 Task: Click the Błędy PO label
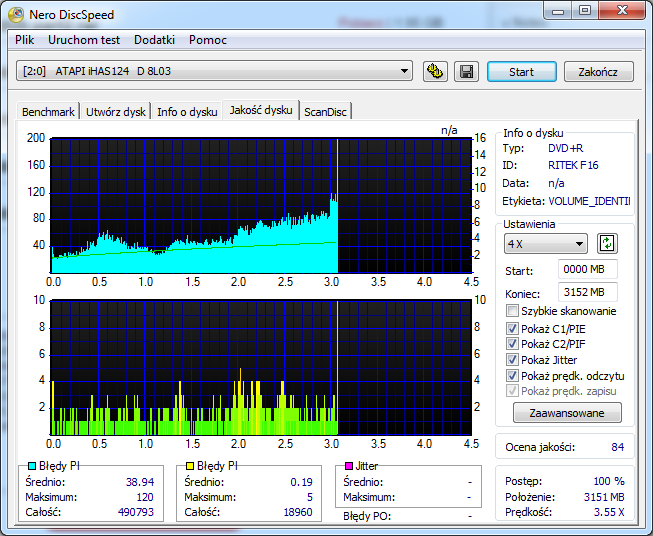pyautogui.click(x=367, y=516)
